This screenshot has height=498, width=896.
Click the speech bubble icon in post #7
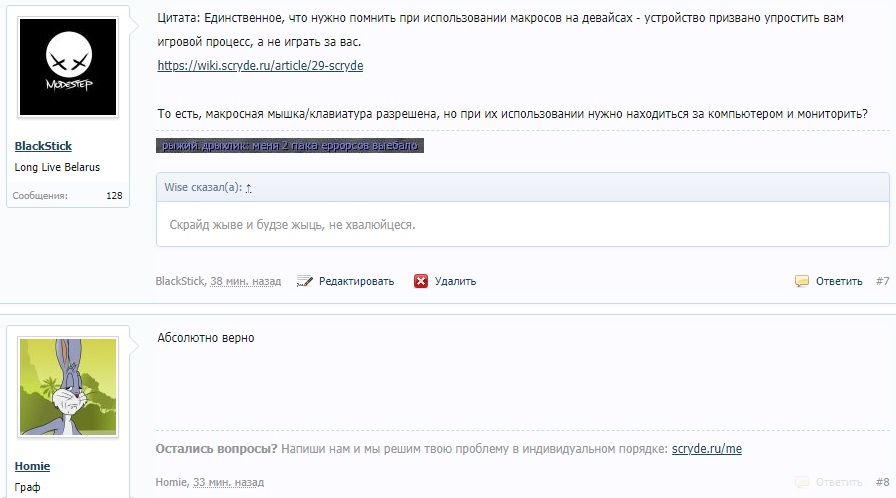802,281
